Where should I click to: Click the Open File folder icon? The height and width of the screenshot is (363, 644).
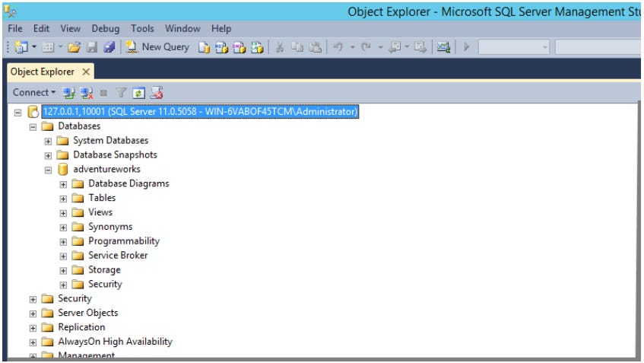74,47
